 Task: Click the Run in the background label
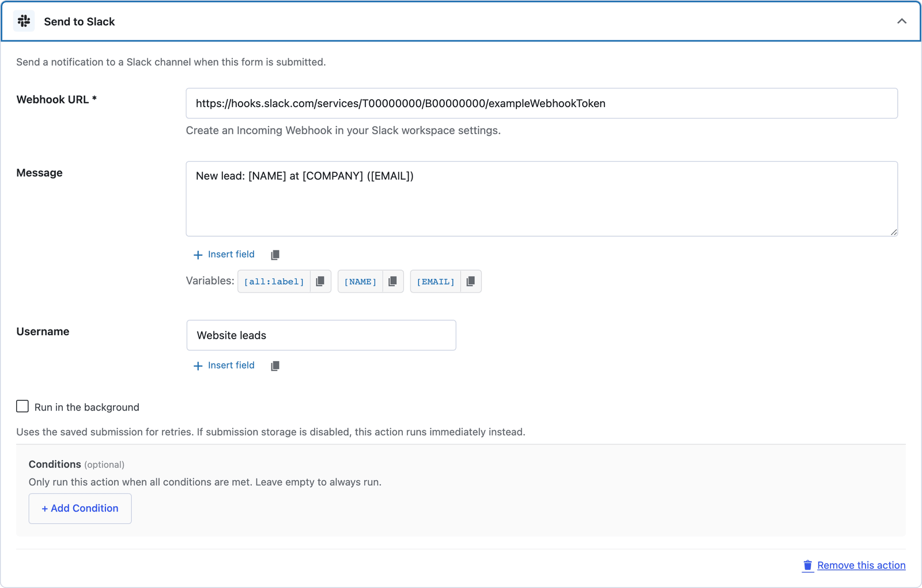coord(87,407)
